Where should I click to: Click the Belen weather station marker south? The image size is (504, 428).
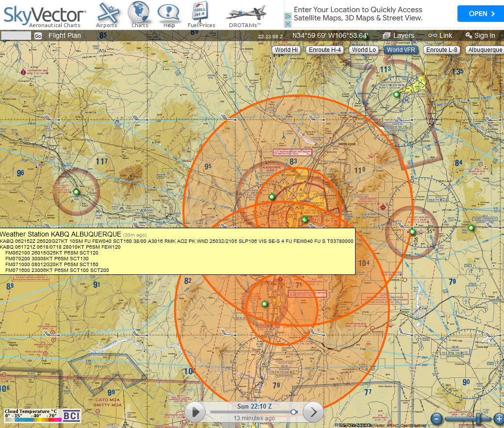pos(264,304)
